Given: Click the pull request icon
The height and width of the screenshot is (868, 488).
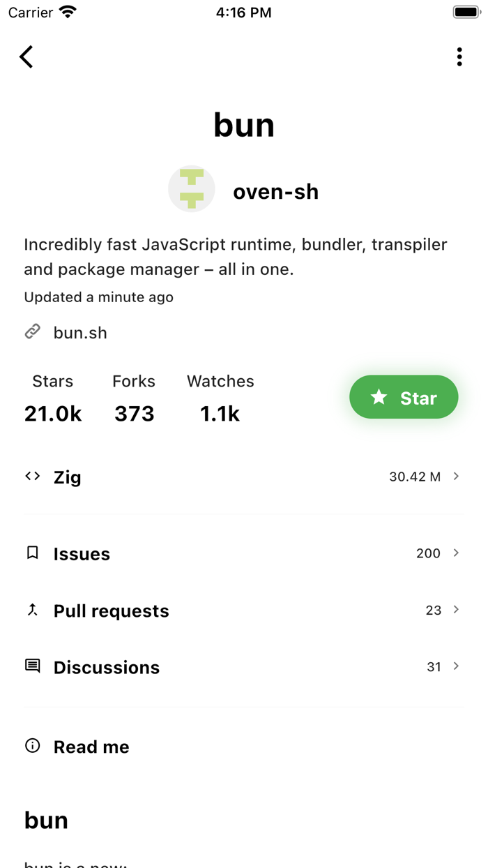Looking at the screenshot, I should [32, 609].
